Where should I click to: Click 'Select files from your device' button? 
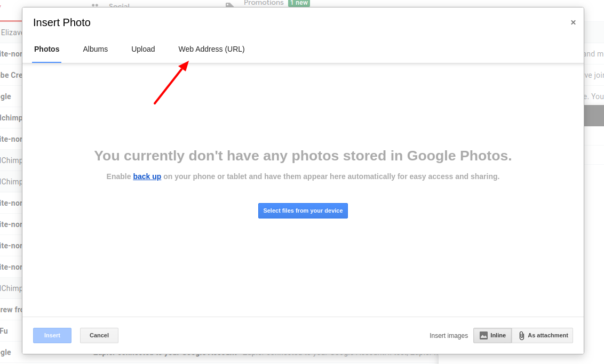(303, 211)
